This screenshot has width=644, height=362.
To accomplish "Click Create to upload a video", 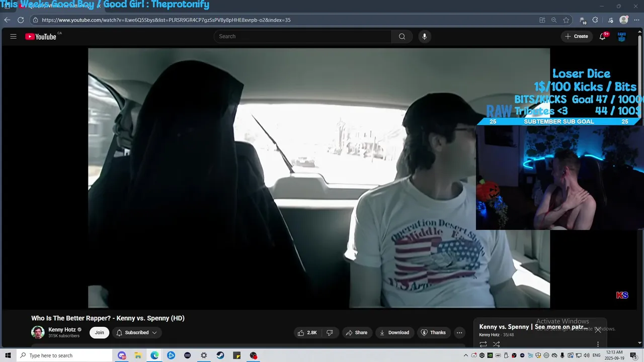I will tap(577, 36).
